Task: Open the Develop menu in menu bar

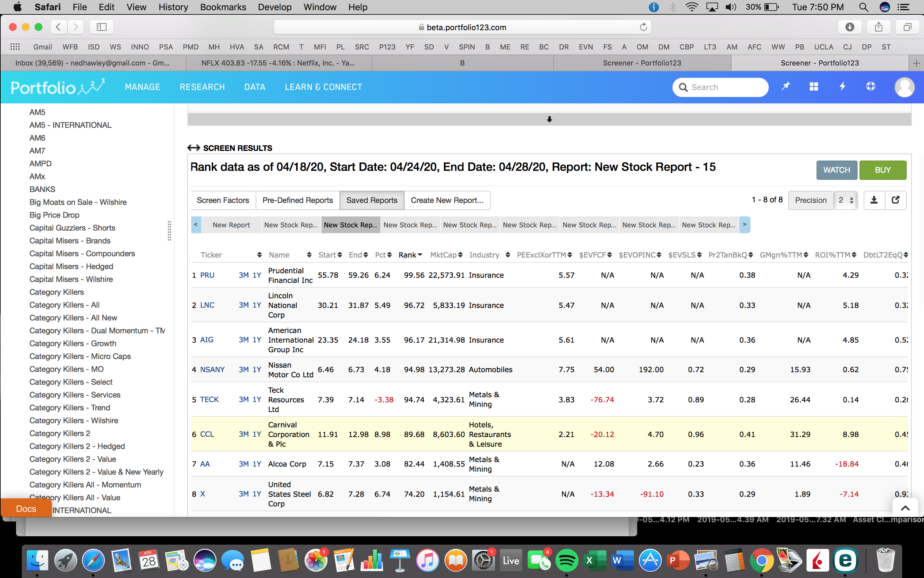Action: pyautogui.click(x=275, y=7)
